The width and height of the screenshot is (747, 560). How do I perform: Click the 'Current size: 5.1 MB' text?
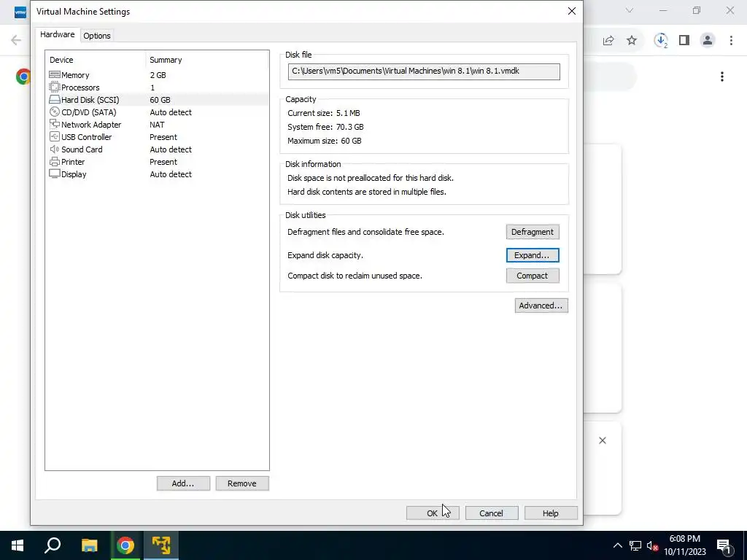pos(324,113)
